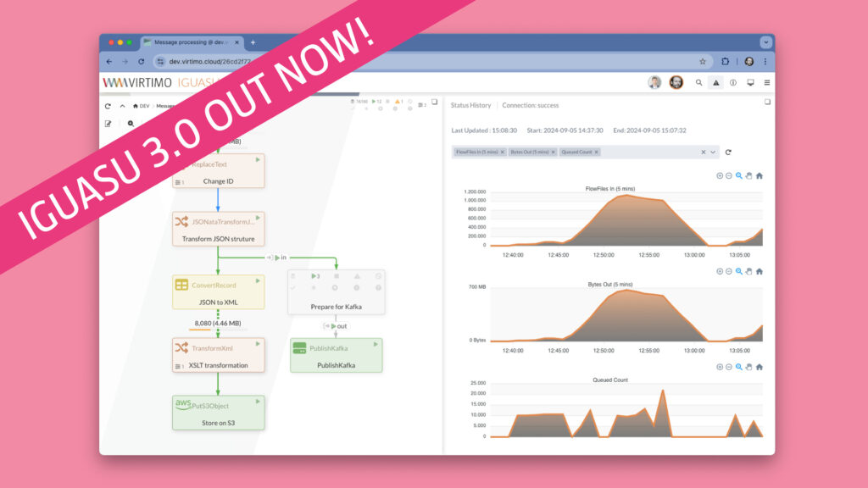The width and height of the screenshot is (868, 488).
Task: Reload the dev.virtimo.cloud page
Action: 142,61
